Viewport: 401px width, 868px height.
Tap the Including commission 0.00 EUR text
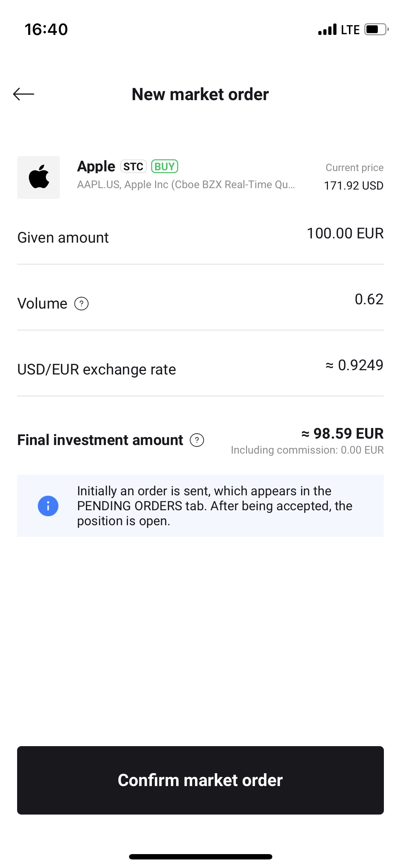click(x=307, y=450)
